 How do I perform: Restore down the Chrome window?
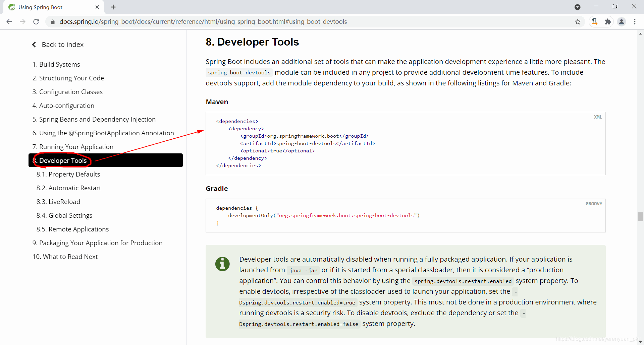pos(615,6)
